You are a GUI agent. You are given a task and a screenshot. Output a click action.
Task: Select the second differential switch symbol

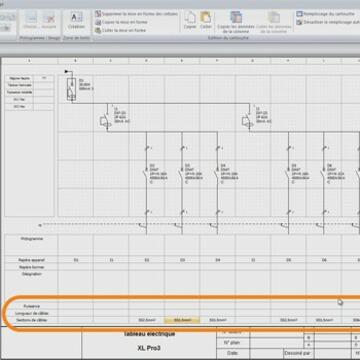click(248, 121)
